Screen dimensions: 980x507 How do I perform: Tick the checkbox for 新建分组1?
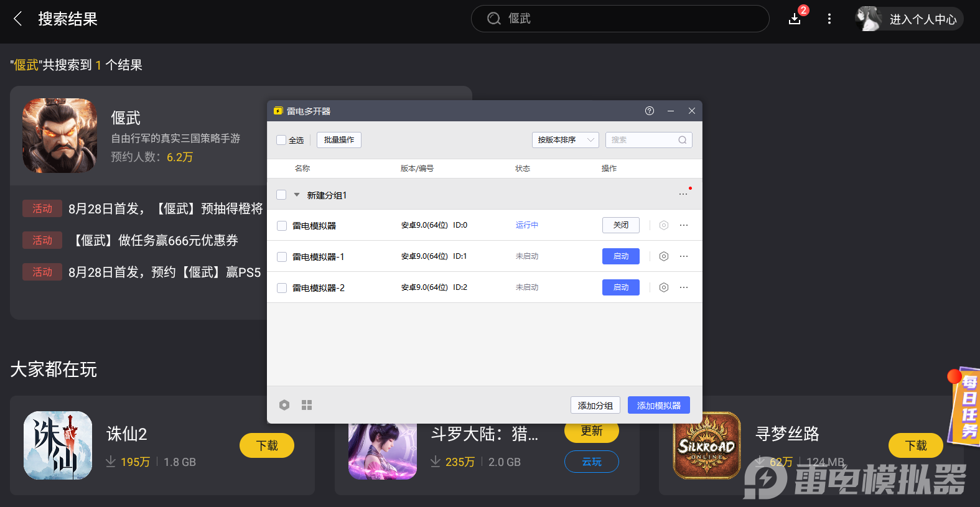tap(281, 195)
